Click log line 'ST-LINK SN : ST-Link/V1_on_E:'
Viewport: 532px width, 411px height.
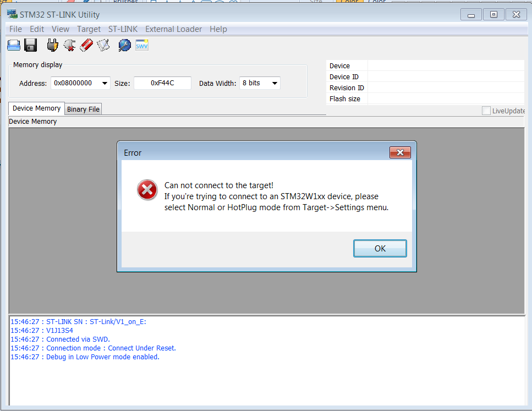tap(78, 322)
